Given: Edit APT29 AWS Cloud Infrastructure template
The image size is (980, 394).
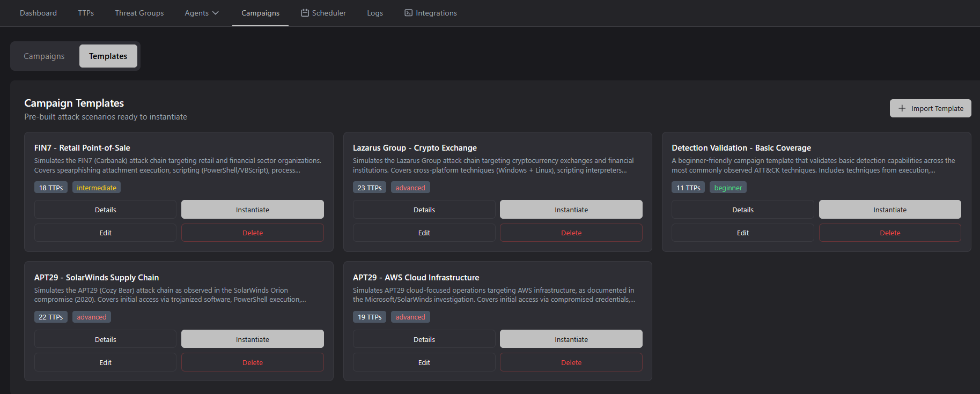Looking at the screenshot, I should click(424, 362).
